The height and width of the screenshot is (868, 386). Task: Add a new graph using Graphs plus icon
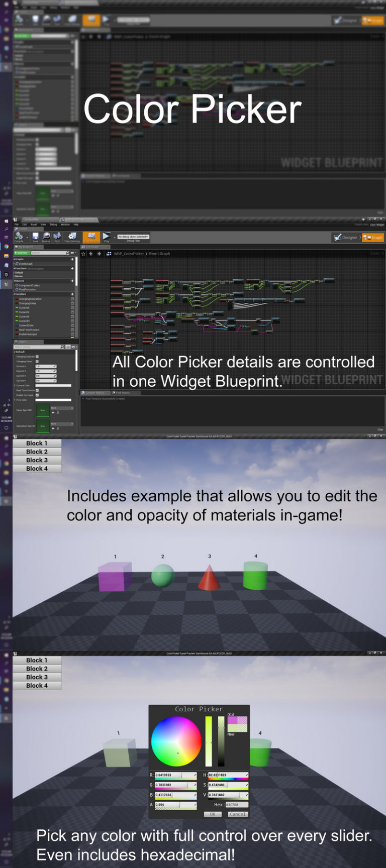click(72, 259)
